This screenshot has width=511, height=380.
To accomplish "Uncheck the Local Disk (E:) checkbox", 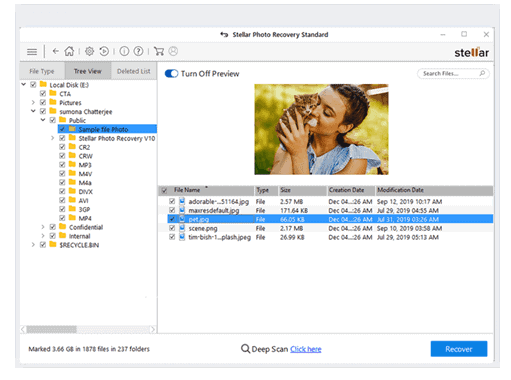I will [33, 85].
